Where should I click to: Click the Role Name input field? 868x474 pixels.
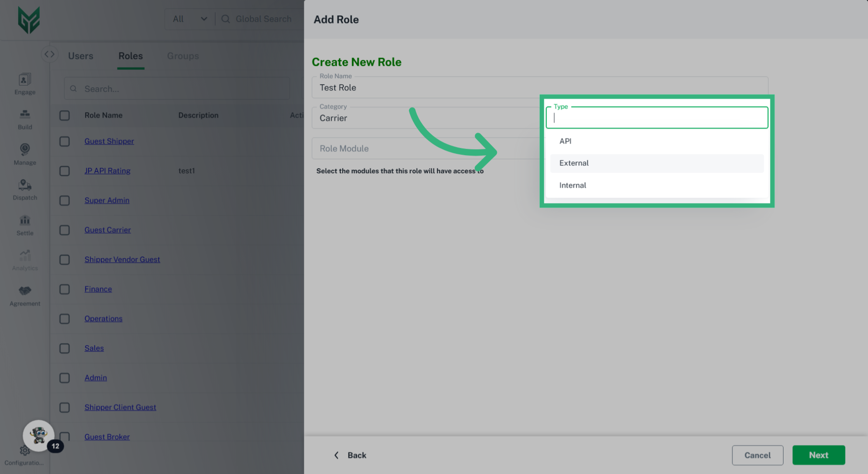click(x=425, y=88)
